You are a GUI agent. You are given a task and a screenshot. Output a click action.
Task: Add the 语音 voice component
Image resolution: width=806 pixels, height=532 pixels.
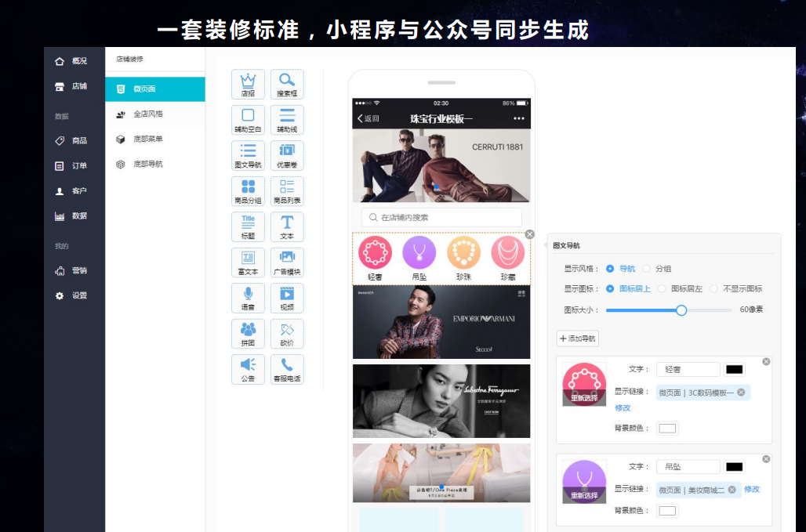[249, 298]
